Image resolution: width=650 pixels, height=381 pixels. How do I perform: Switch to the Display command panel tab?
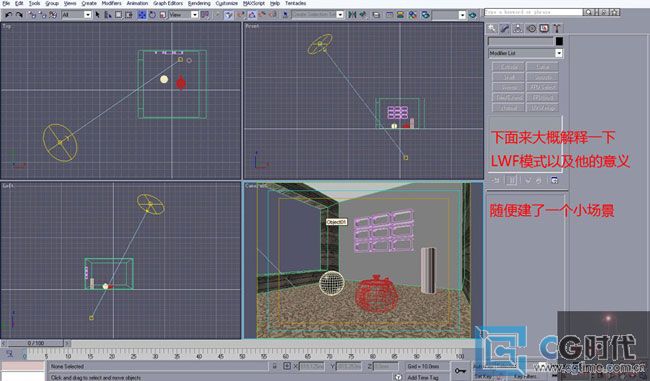pyautogui.click(x=544, y=28)
